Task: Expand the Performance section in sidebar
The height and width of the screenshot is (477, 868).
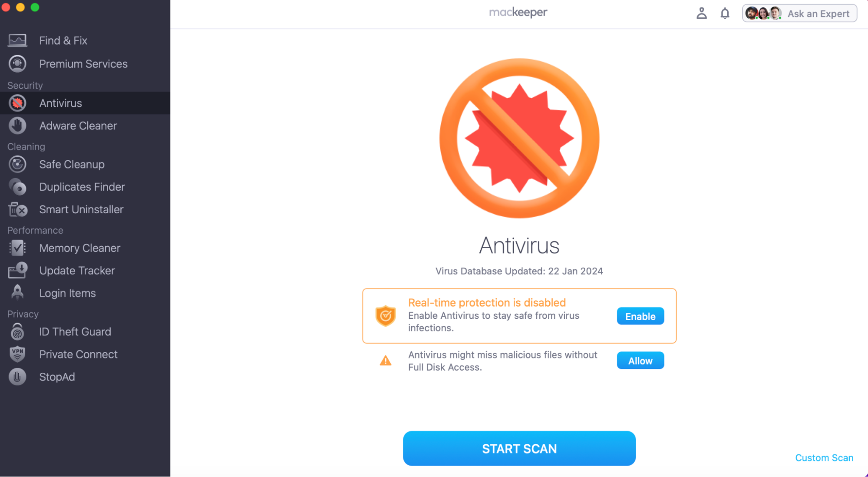Action: tap(34, 229)
